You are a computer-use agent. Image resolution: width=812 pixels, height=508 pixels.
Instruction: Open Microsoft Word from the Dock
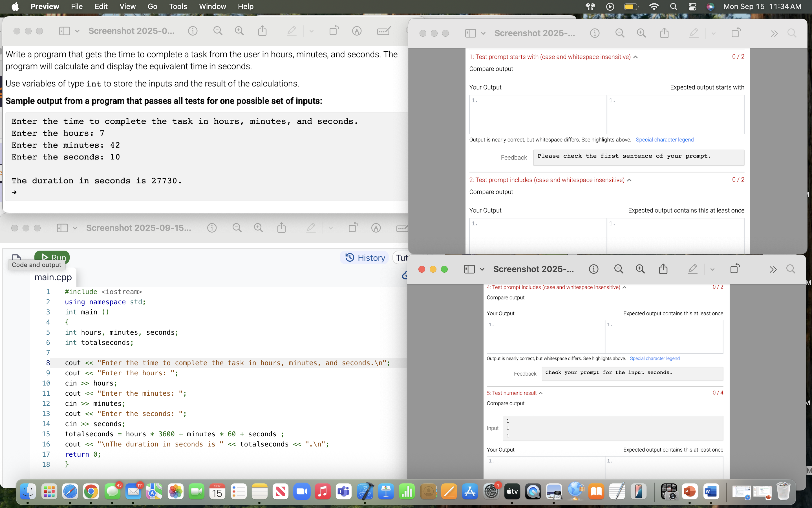click(711, 492)
